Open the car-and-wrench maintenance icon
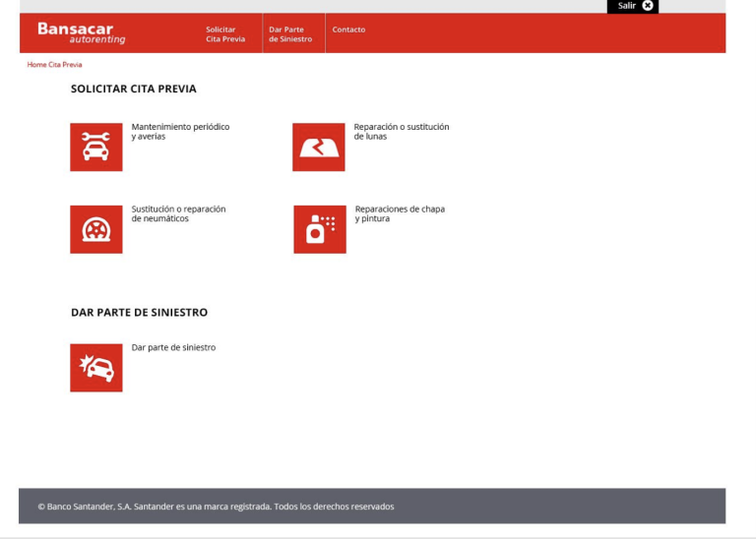Screen dimensions: 756x539 click(x=95, y=147)
